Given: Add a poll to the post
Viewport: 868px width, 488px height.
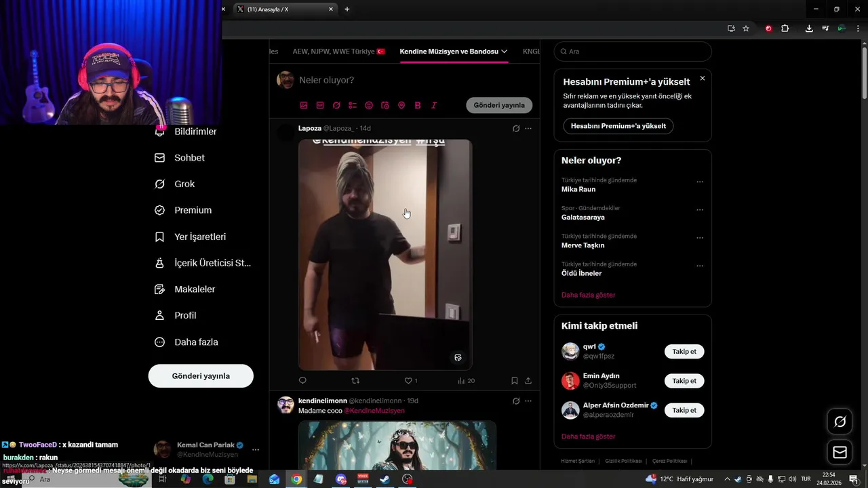Looking at the screenshot, I should pos(353,106).
